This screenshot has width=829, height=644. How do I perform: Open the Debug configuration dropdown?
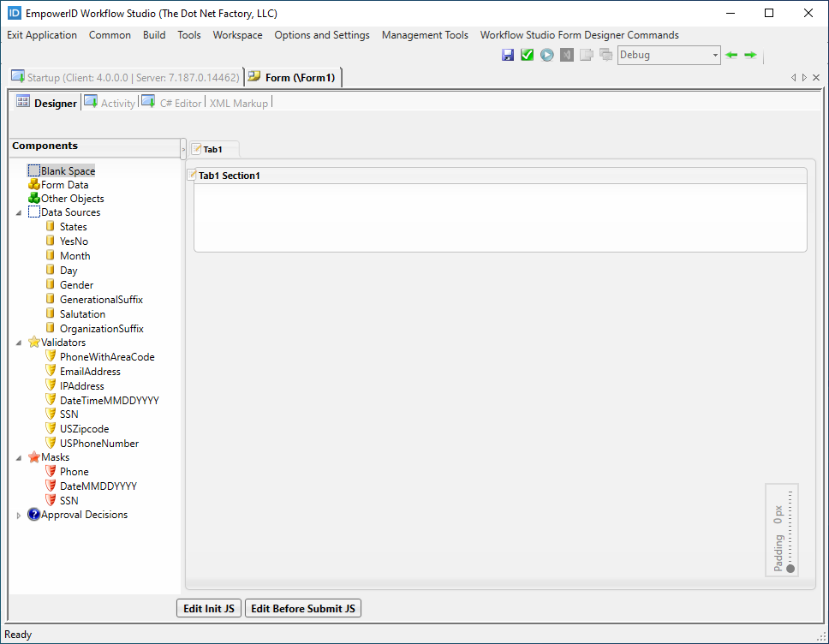[x=713, y=54]
